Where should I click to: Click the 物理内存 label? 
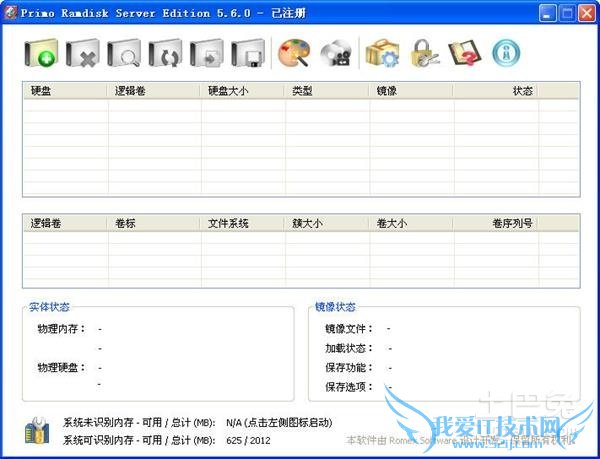point(61,329)
